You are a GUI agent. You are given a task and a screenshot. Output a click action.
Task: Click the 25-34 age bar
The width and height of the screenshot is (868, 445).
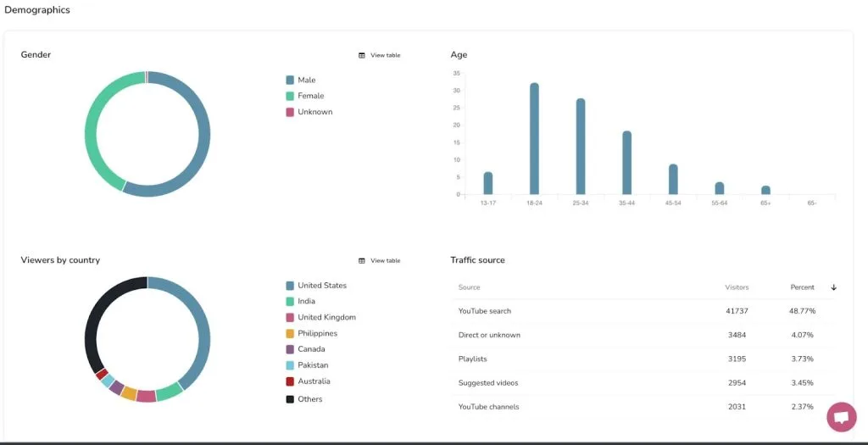pyautogui.click(x=581, y=146)
